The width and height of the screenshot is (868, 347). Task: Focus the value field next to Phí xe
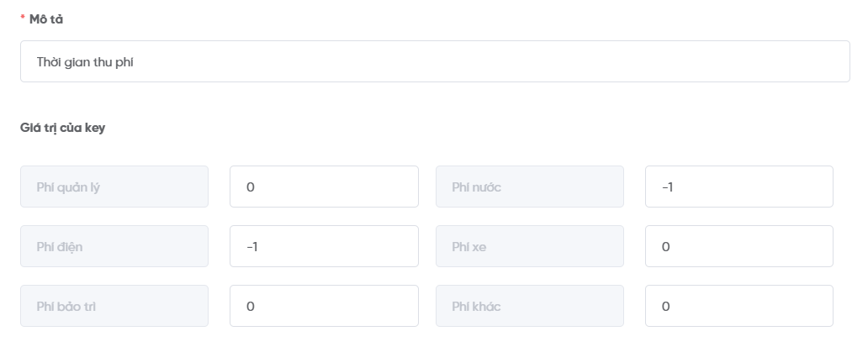738,246
